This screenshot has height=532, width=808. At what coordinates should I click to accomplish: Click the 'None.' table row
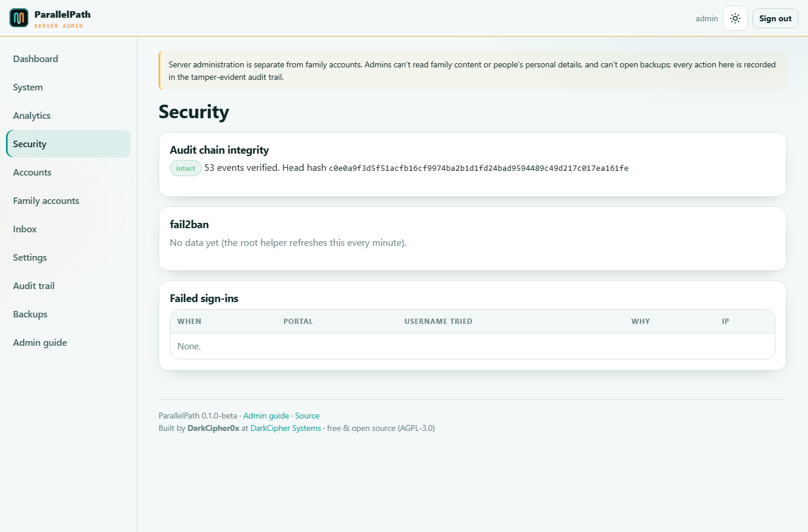[x=473, y=346]
